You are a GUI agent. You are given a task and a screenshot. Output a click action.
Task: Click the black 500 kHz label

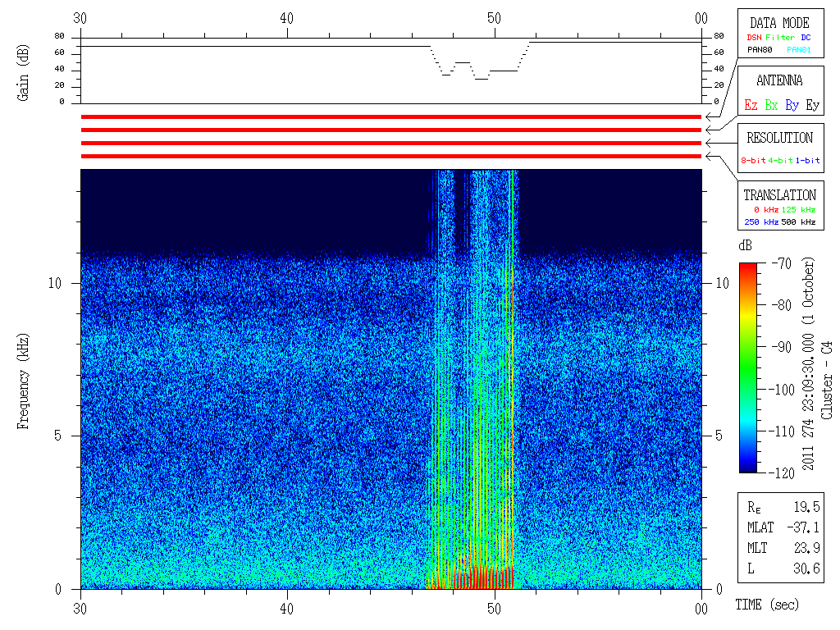coord(798,221)
